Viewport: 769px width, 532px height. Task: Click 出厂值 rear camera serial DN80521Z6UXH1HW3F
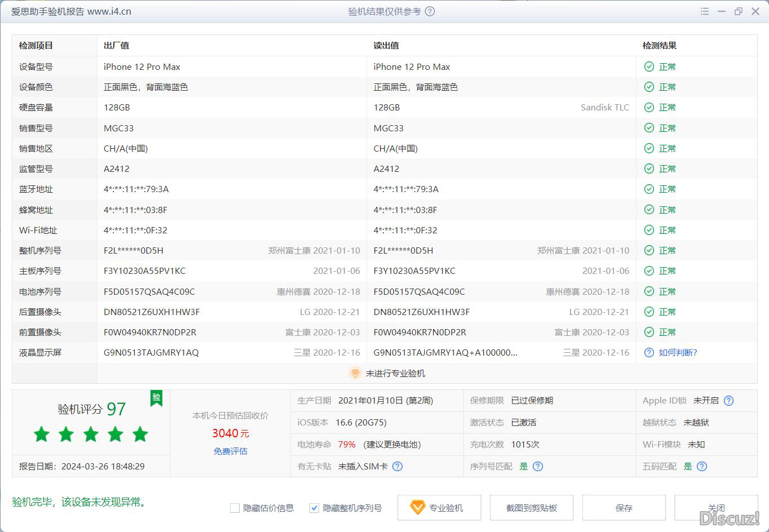(x=152, y=312)
